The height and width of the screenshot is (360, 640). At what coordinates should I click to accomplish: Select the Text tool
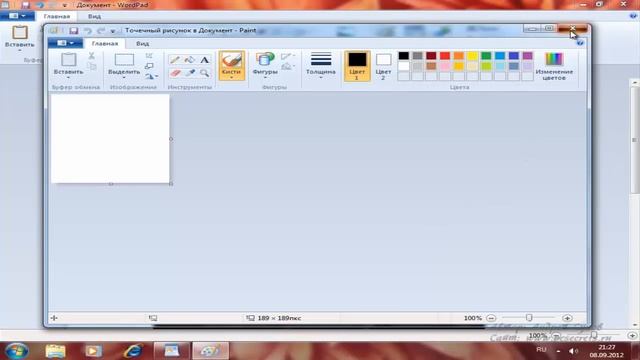[x=204, y=60]
